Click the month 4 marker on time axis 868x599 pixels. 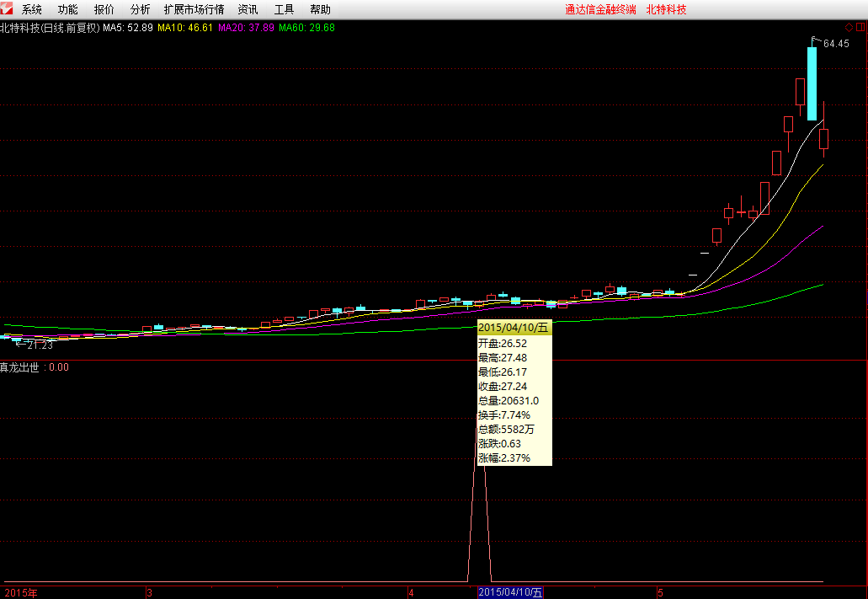coord(411,593)
